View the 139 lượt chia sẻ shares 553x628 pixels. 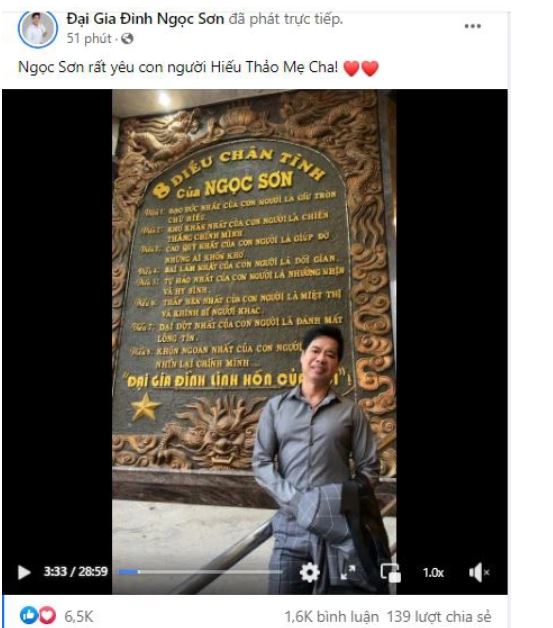click(439, 616)
